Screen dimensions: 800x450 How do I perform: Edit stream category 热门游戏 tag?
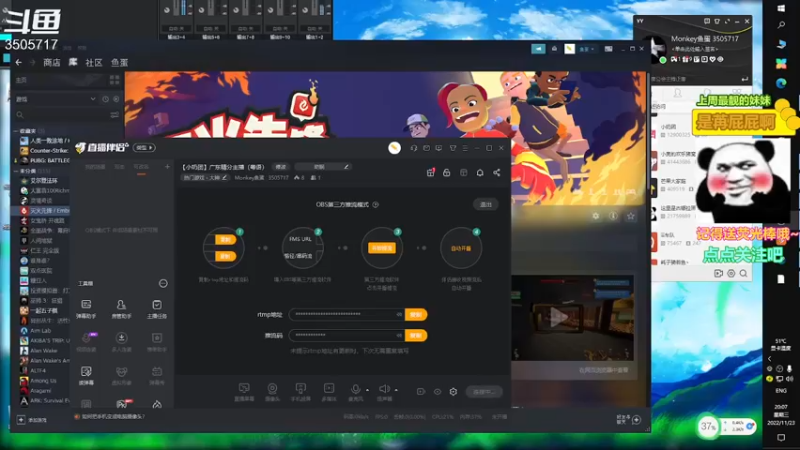pos(205,178)
